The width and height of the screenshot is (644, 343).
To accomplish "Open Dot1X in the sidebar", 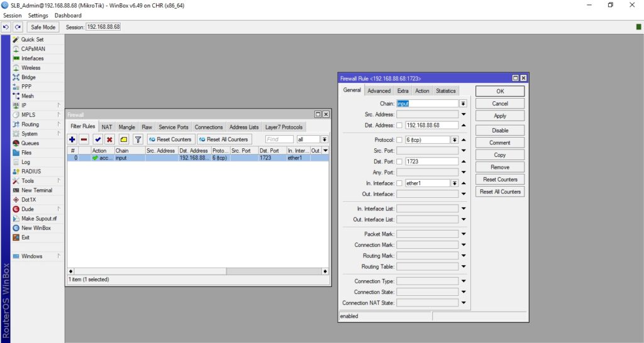I will [28, 200].
